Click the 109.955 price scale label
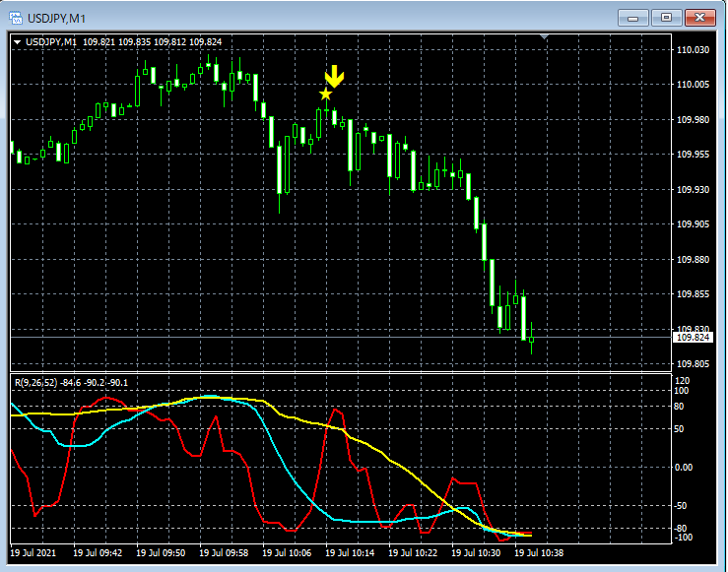 tap(693, 154)
